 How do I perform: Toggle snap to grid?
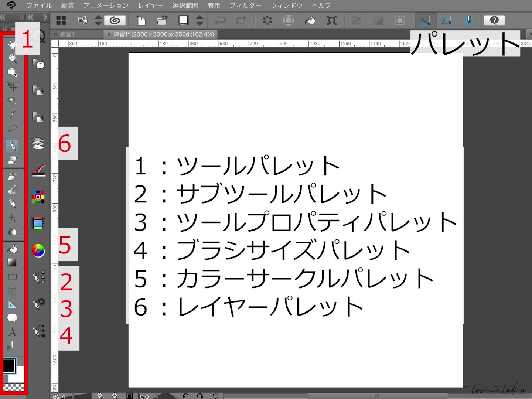point(468,20)
